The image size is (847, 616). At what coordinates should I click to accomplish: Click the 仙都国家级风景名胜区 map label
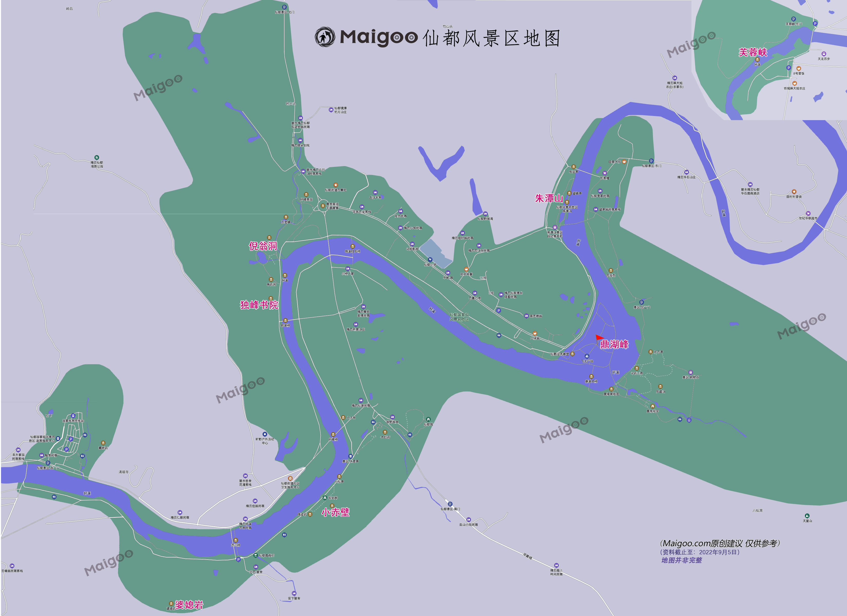pos(459,317)
